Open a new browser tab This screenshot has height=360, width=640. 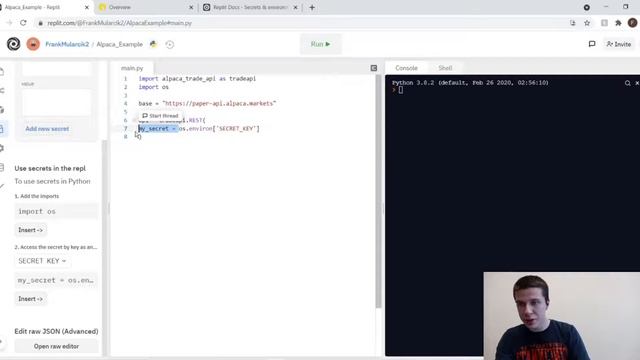(312, 7)
